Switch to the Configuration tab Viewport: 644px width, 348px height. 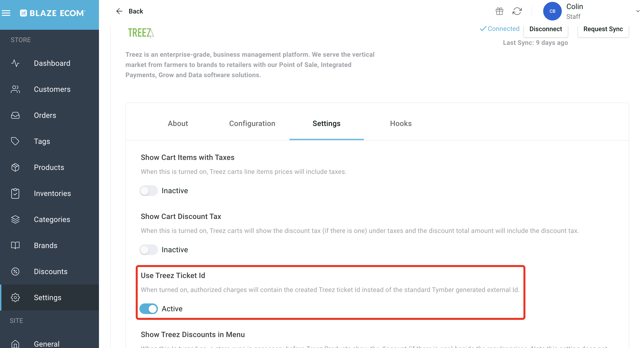252,123
